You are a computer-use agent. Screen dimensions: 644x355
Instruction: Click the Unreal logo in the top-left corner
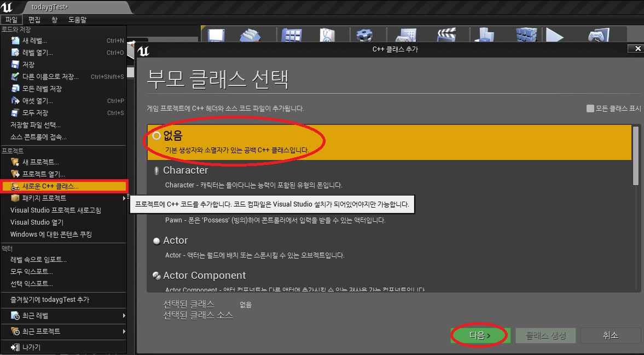[x=7, y=7]
